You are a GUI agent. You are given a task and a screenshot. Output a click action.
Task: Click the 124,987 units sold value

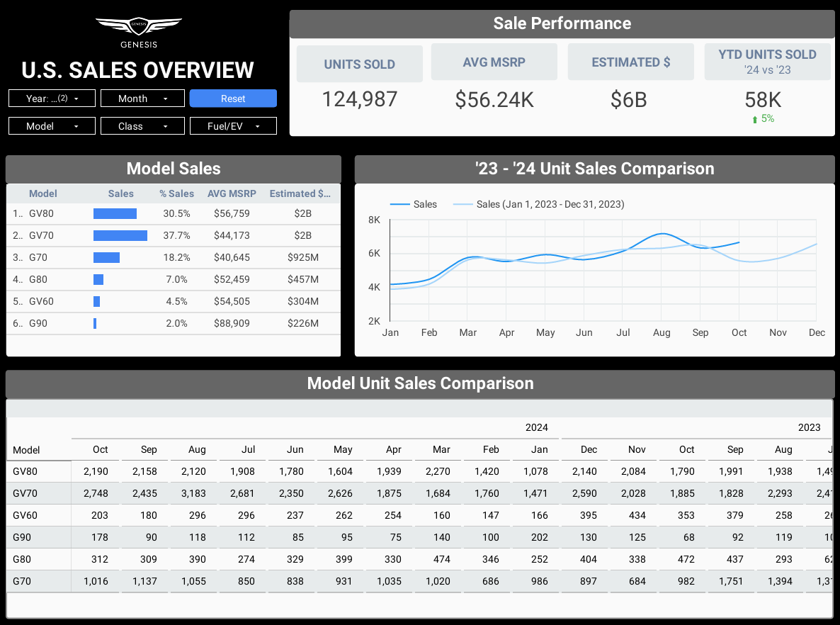pyautogui.click(x=360, y=99)
